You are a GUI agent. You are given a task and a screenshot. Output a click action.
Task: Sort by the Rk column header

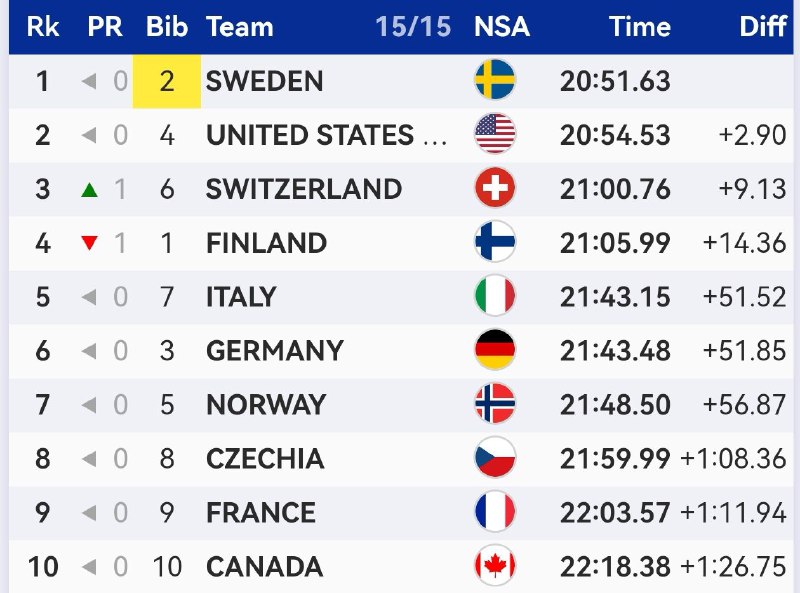tap(43, 27)
